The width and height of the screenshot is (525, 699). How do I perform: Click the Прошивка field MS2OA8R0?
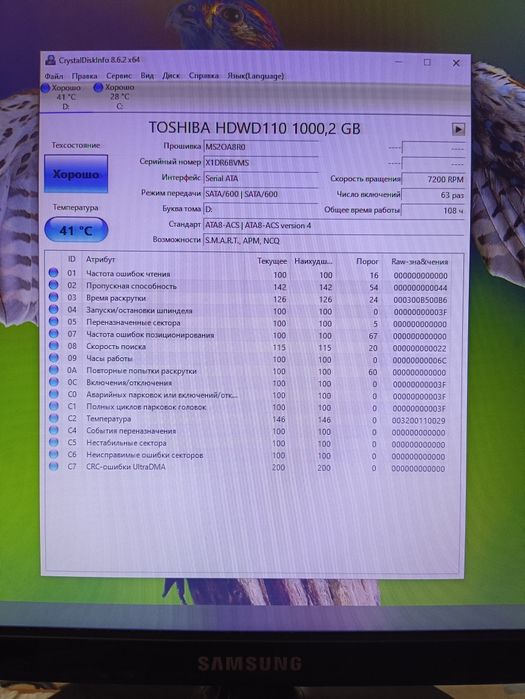click(x=261, y=147)
